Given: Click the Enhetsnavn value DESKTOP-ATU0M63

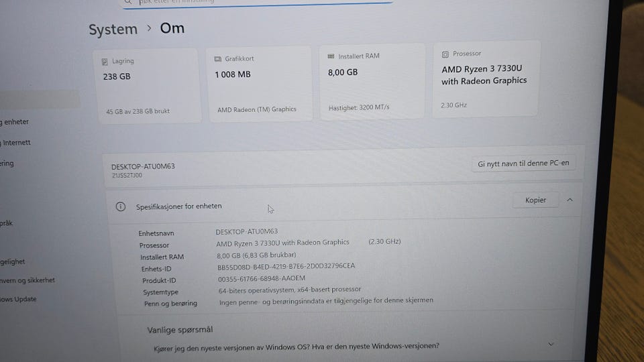Looking at the screenshot, I should click(246, 231).
